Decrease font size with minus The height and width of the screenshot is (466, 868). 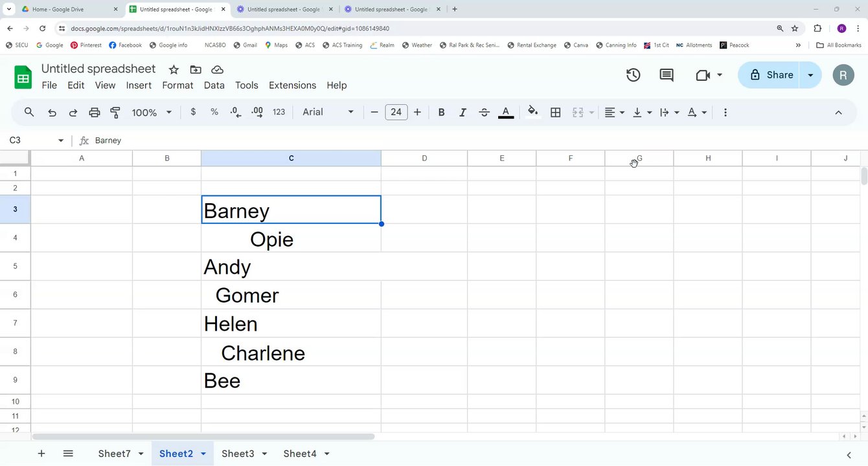tap(374, 113)
